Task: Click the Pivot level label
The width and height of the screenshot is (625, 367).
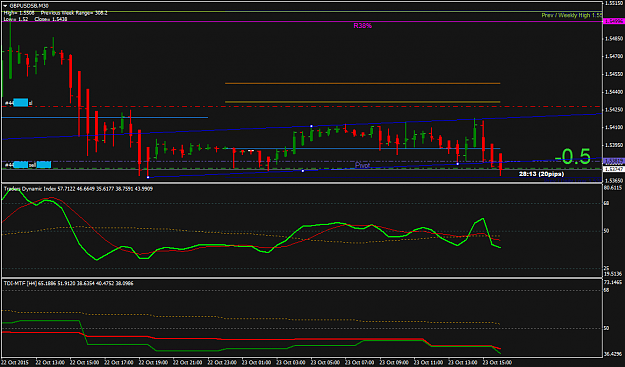Action: click(x=362, y=165)
